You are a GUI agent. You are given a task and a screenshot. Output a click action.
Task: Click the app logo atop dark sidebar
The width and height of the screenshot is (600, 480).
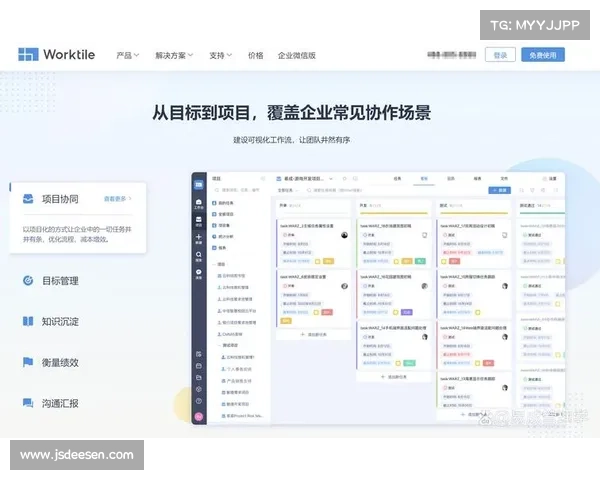coord(199,184)
